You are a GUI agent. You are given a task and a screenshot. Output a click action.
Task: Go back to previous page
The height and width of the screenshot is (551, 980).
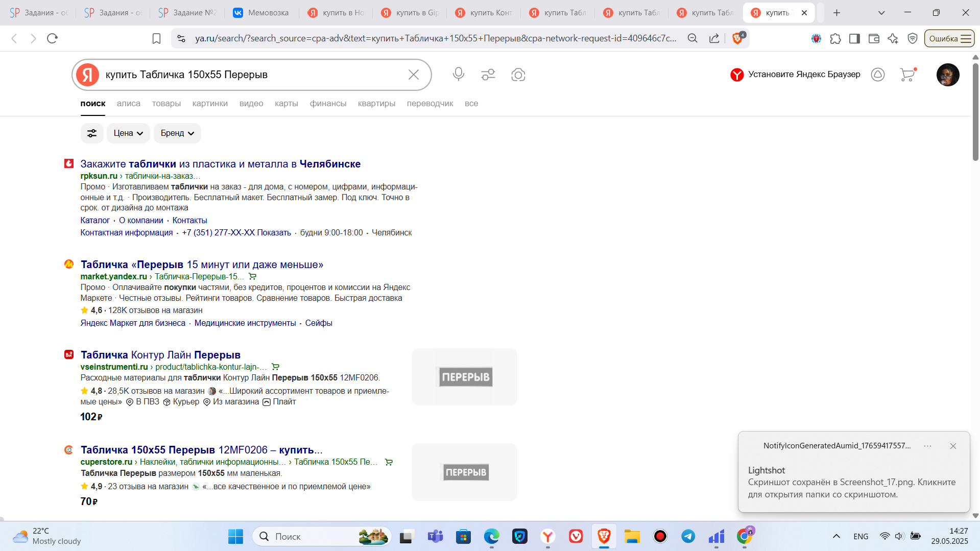pos(14,38)
